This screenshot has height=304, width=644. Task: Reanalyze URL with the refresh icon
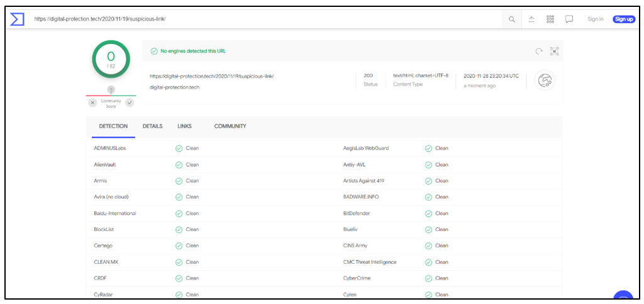pos(538,51)
